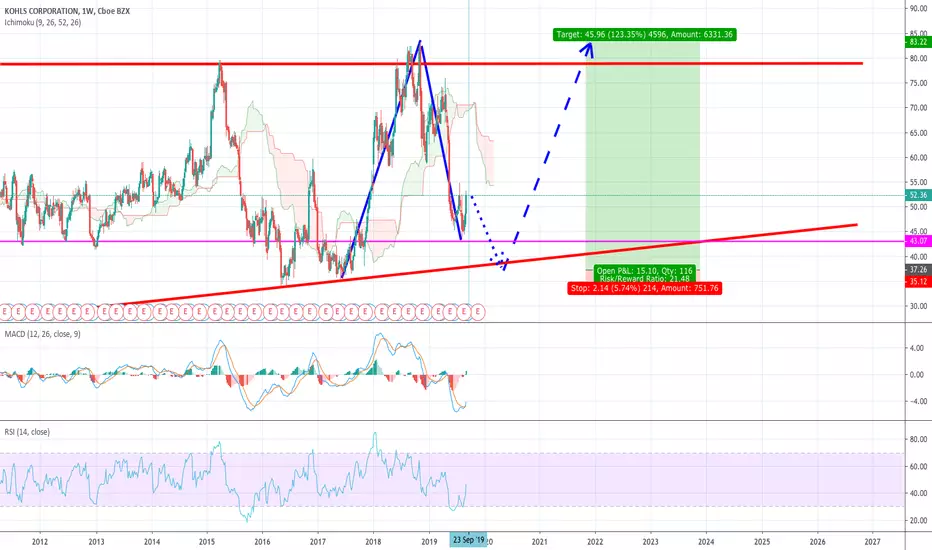Click the 2017 year label on time axis
The height and width of the screenshot is (550, 932).
(318, 542)
